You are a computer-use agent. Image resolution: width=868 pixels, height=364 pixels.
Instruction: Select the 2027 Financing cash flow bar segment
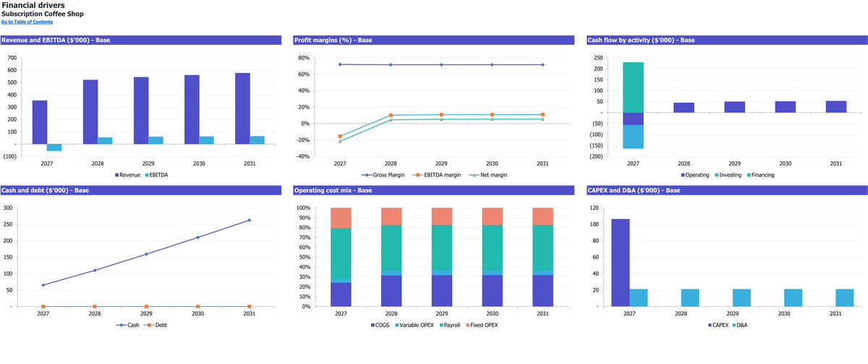click(633, 87)
